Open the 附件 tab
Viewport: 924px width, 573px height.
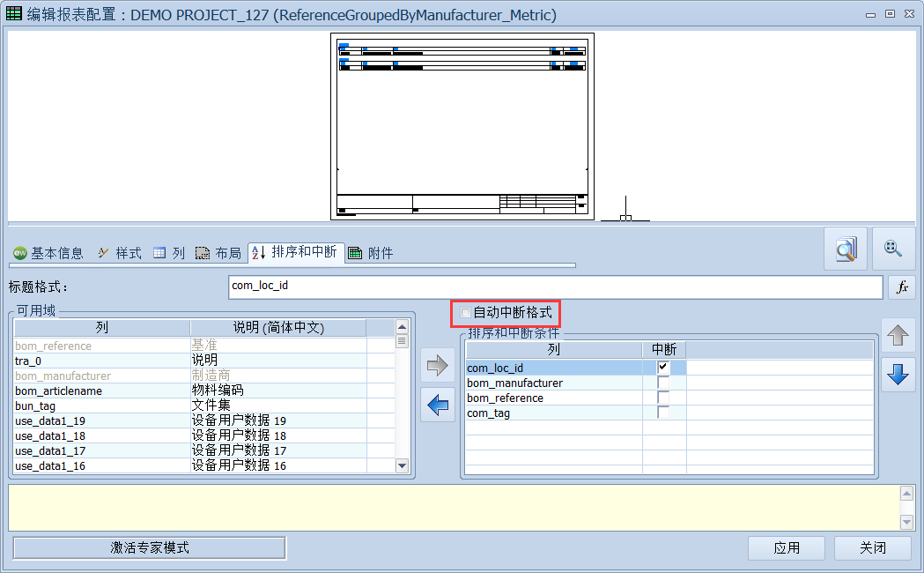[x=371, y=253]
